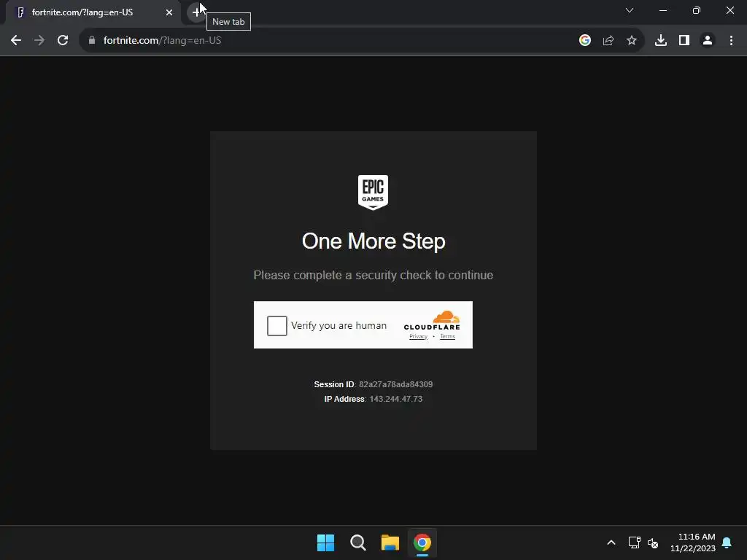Open the Chrome profile menu
The height and width of the screenshot is (560, 747).
coord(708,41)
